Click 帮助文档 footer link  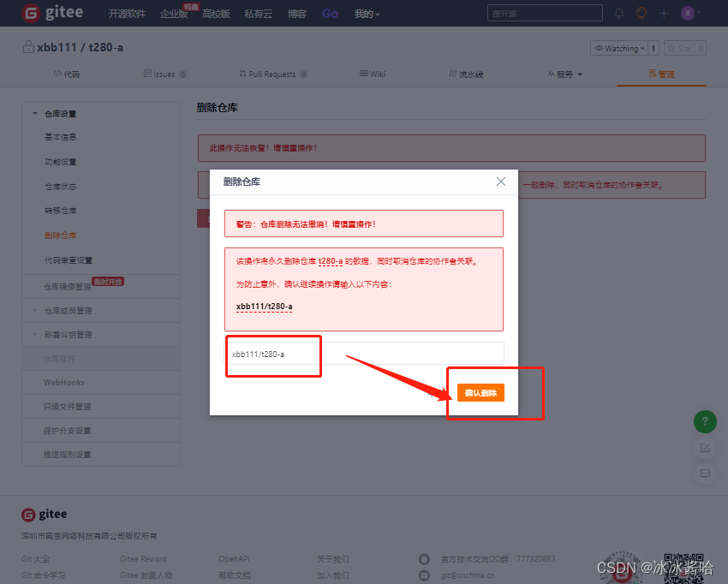tap(235, 575)
